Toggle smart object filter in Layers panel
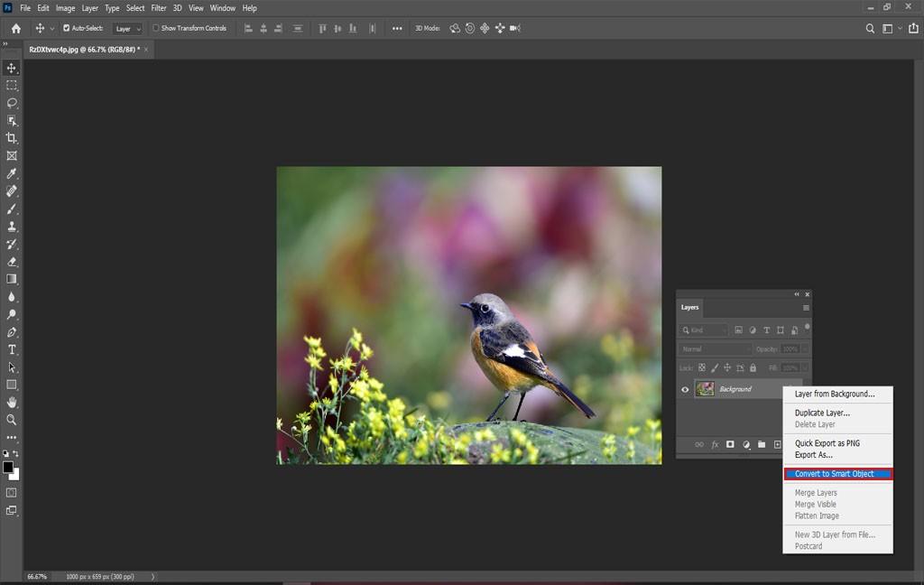The height and width of the screenshot is (585, 924). [x=794, y=330]
